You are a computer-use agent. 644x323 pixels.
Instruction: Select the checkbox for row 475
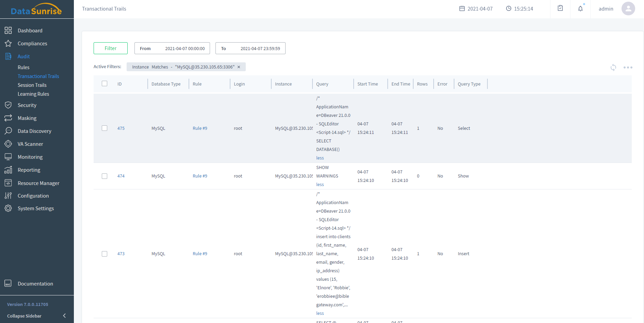(x=104, y=128)
